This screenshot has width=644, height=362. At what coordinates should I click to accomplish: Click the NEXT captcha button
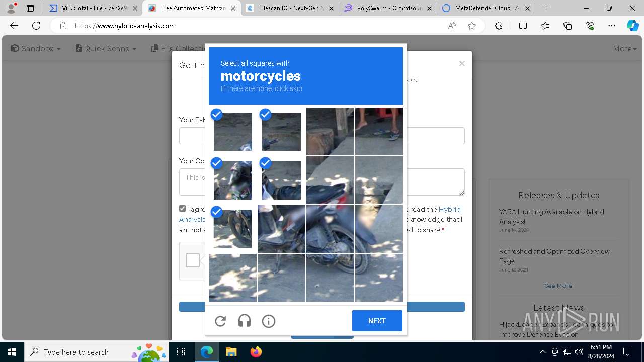pyautogui.click(x=377, y=321)
